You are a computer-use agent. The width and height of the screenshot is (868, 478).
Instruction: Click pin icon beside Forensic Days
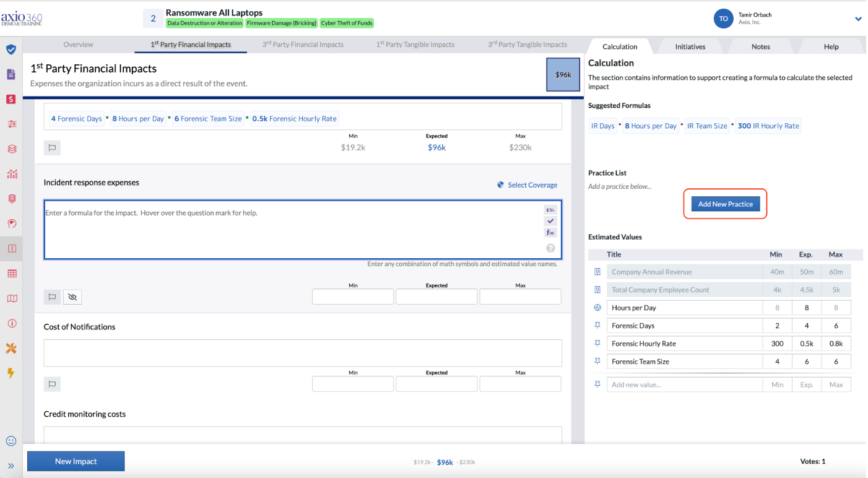point(597,325)
